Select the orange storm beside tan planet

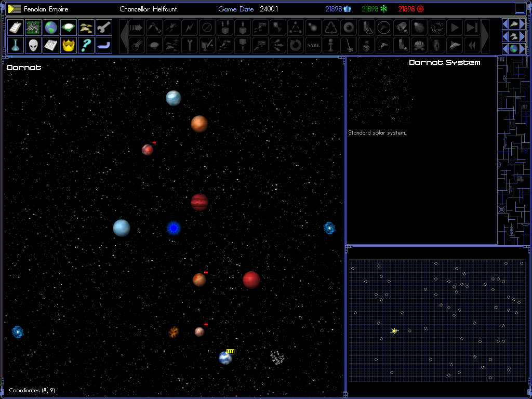click(x=174, y=332)
